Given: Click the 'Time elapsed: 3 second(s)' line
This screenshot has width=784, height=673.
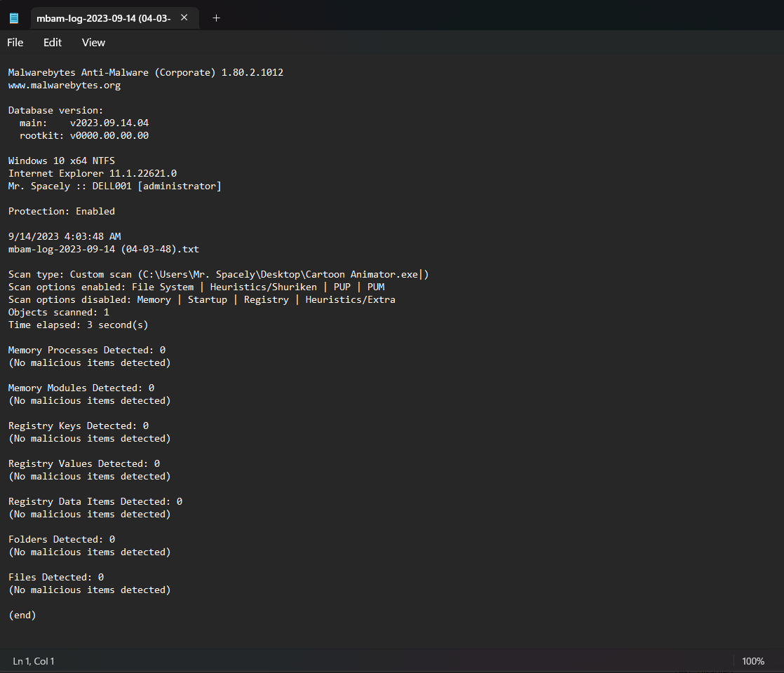Looking at the screenshot, I should (78, 325).
